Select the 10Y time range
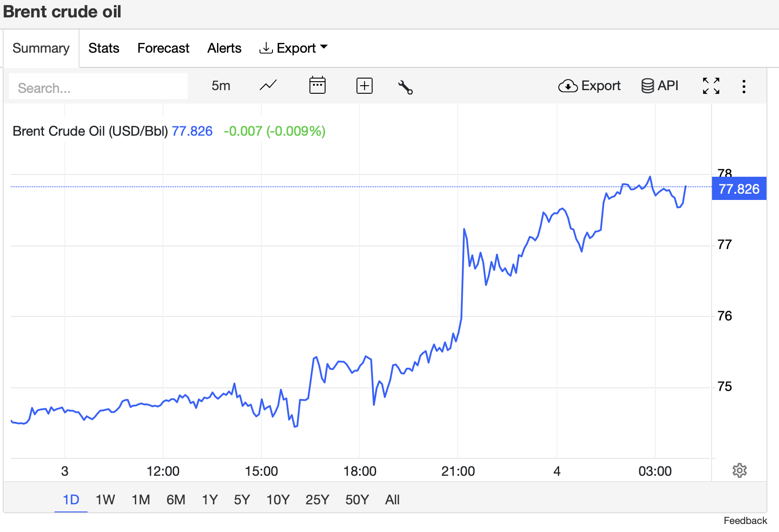The height and width of the screenshot is (532, 779). (x=278, y=499)
